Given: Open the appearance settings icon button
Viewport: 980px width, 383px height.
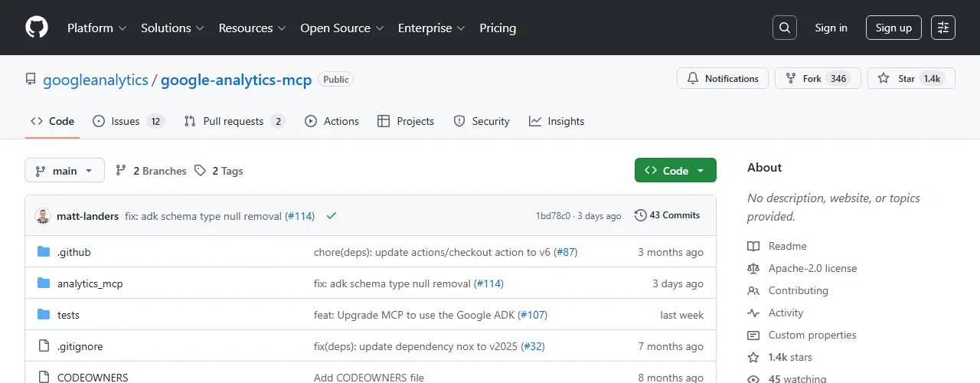Looking at the screenshot, I should (943, 28).
